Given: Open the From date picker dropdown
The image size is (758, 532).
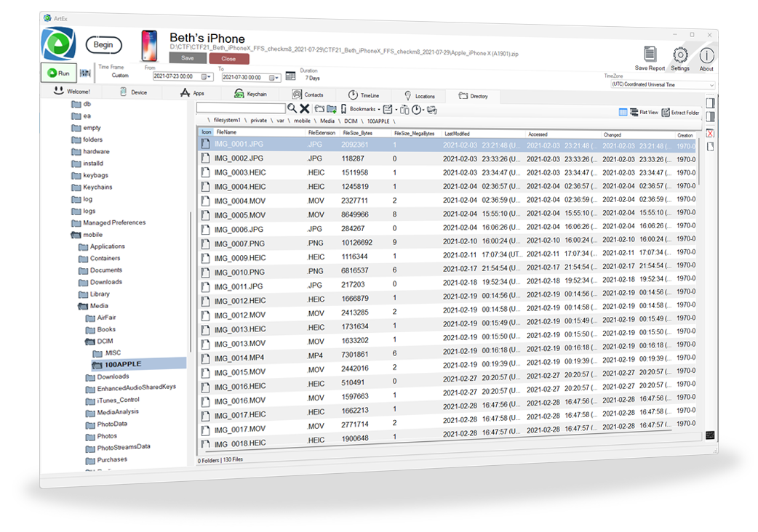Looking at the screenshot, I should click(x=209, y=76).
